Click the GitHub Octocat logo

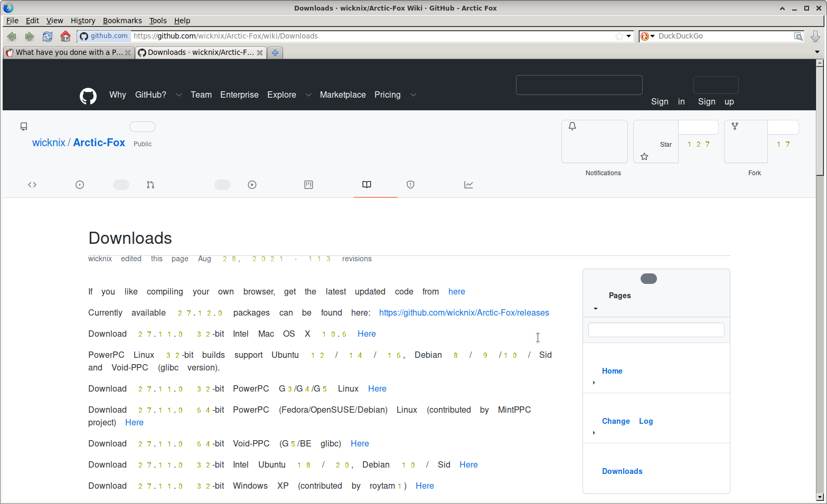(x=88, y=96)
